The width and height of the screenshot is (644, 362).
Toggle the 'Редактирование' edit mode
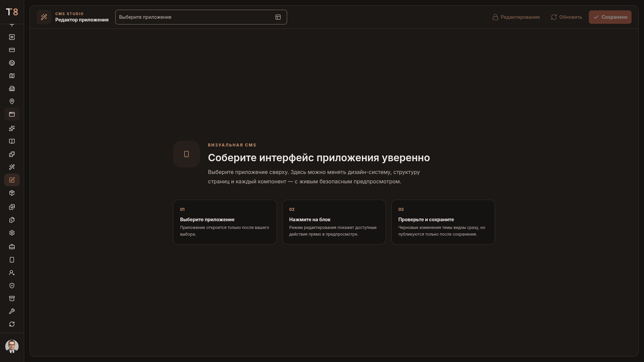click(x=516, y=17)
